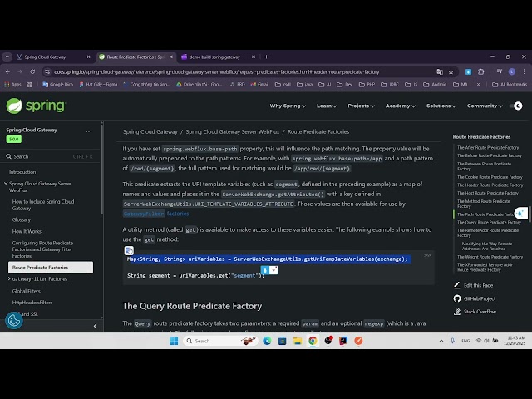Bookmark this page with the star icon
This screenshot has height=399, width=532.
451,71
